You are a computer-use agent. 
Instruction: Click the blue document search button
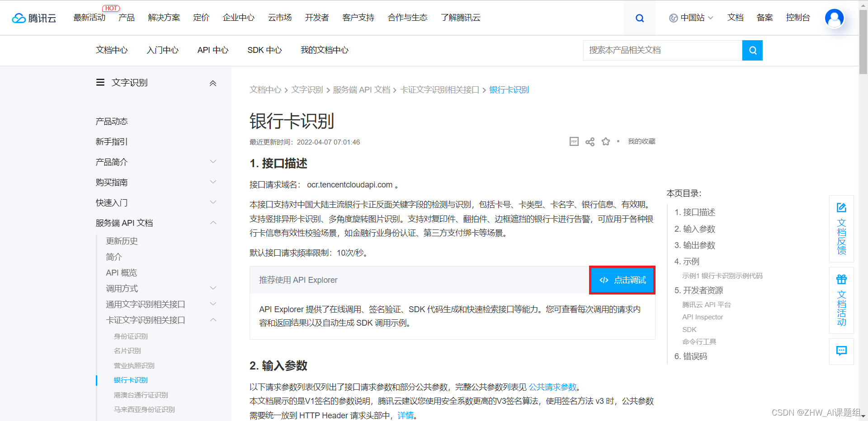752,50
